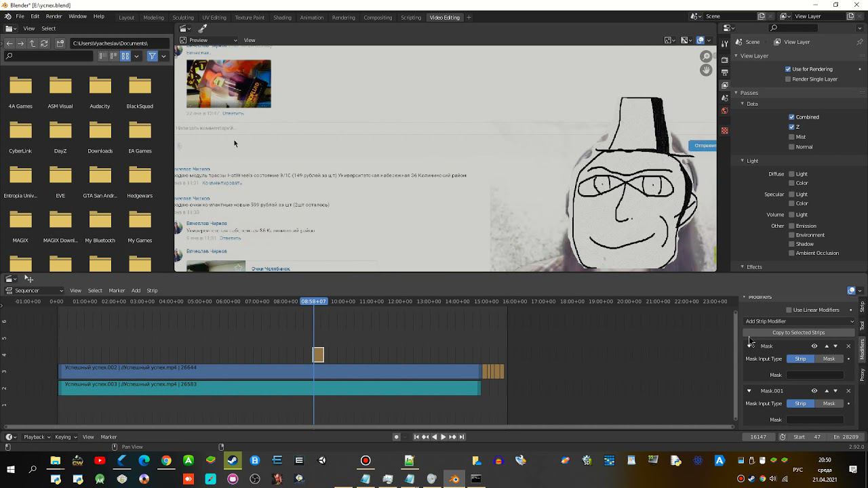Open the Texture properties tab
Screen dimensions: 868x488
point(724,130)
